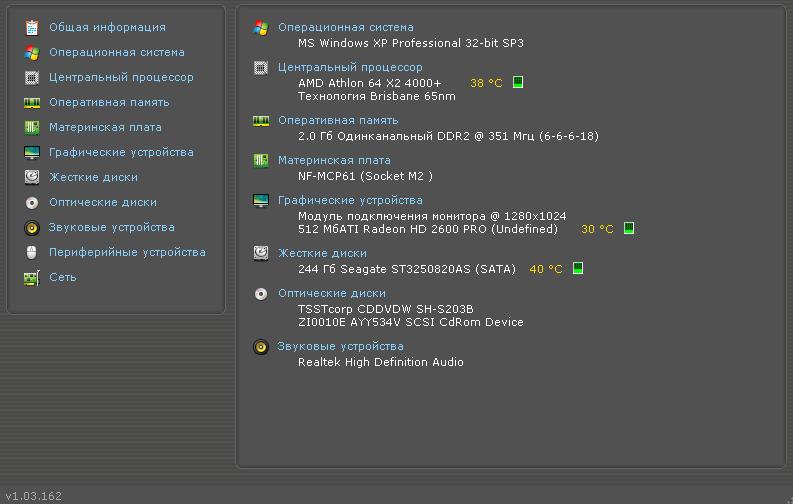Click the hard drive icon in sidebar

(32, 177)
